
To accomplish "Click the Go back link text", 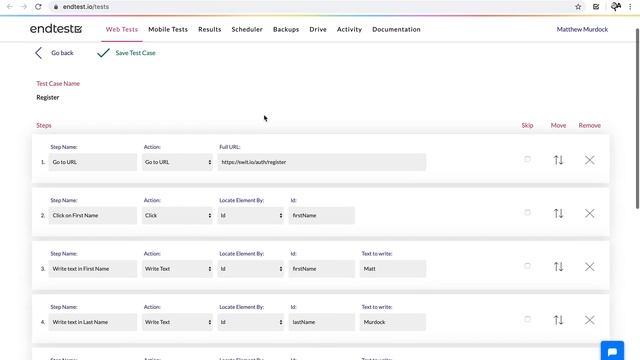I will [62, 53].
